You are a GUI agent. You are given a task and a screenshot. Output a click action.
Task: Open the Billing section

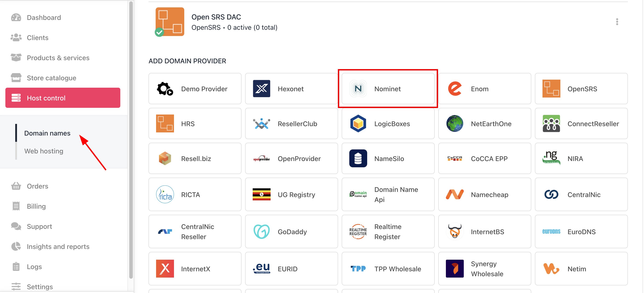coord(63,206)
